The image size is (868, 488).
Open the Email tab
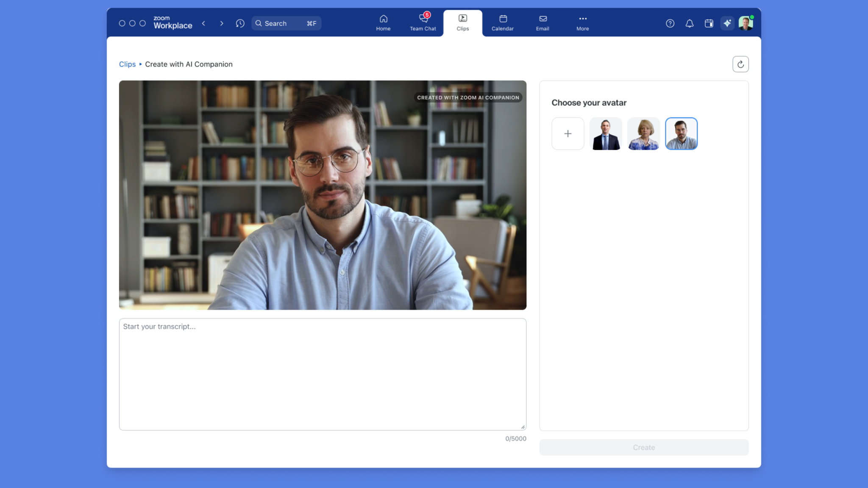542,23
